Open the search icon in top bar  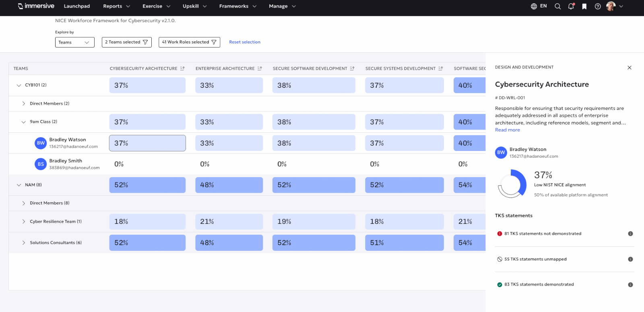pyautogui.click(x=557, y=6)
